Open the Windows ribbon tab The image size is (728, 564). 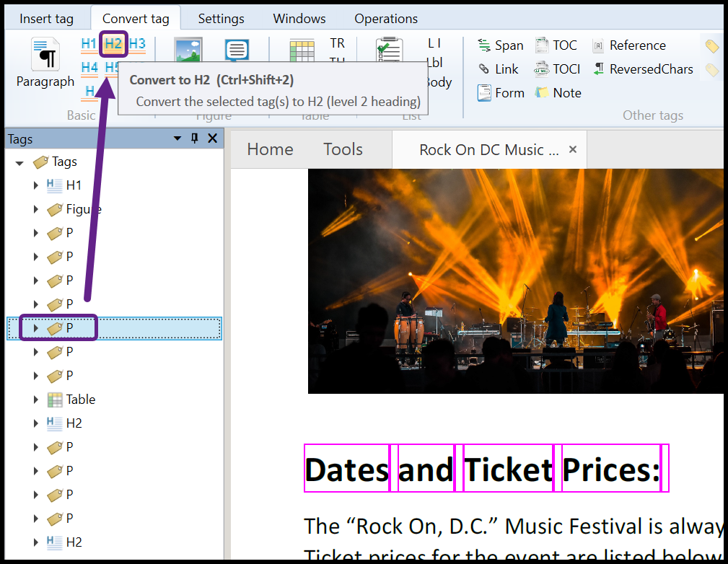tap(299, 19)
